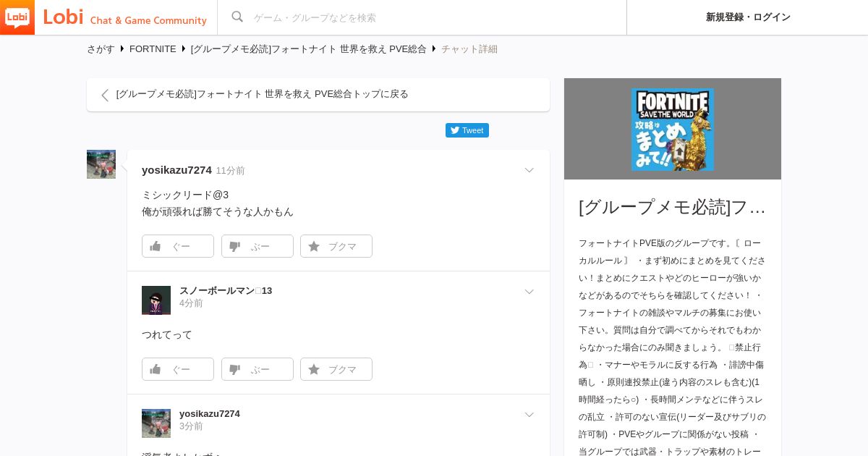Open group title [グループメモ必読]フ… in sidebar
Viewport: 868px width, 456px height.
click(x=672, y=207)
